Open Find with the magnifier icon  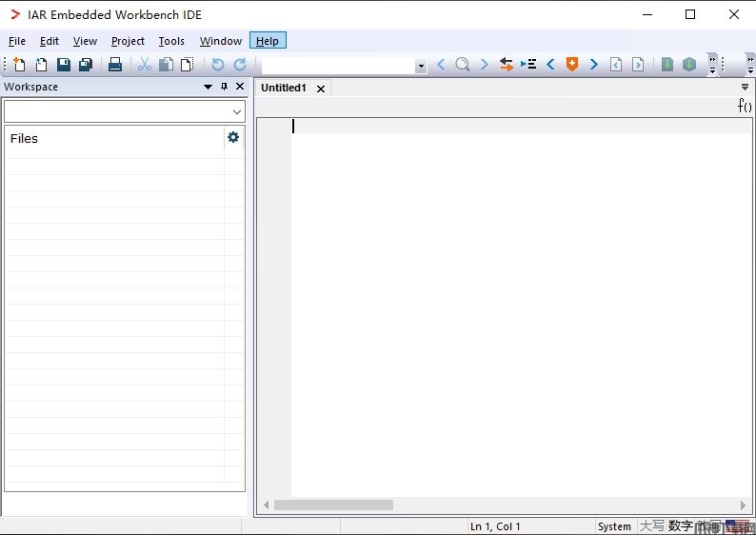coord(463,64)
